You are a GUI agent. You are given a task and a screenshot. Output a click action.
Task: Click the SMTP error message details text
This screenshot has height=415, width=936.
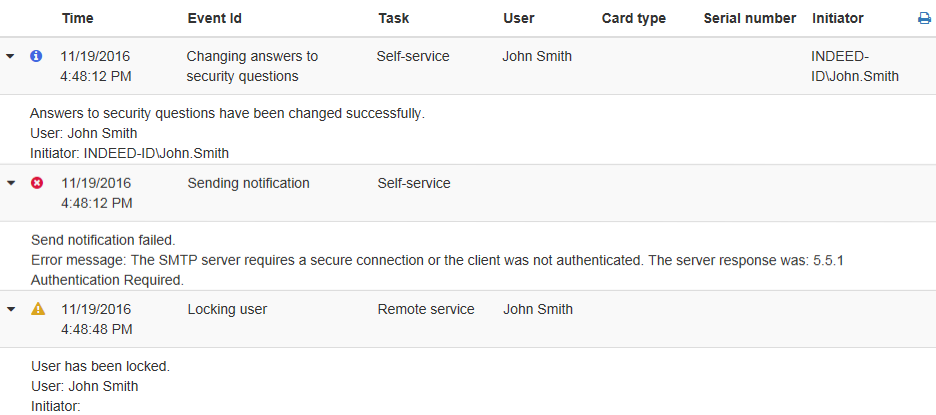pos(437,270)
